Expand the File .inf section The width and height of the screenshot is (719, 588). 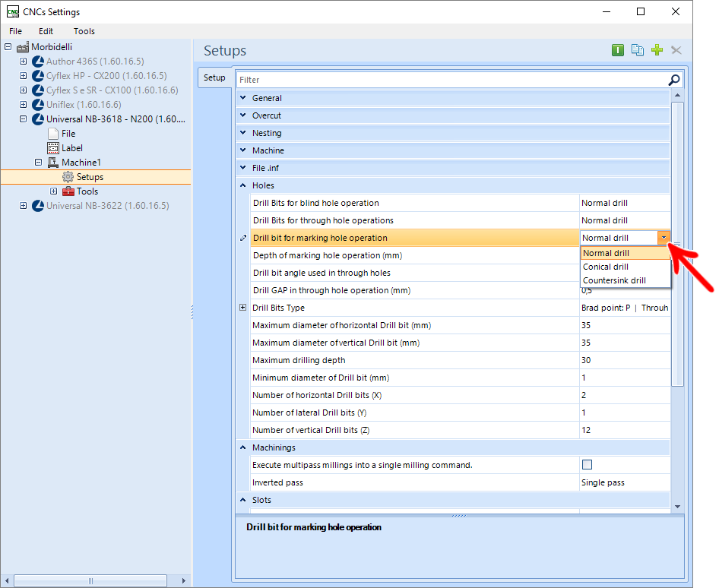pyautogui.click(x=243, y=168)
